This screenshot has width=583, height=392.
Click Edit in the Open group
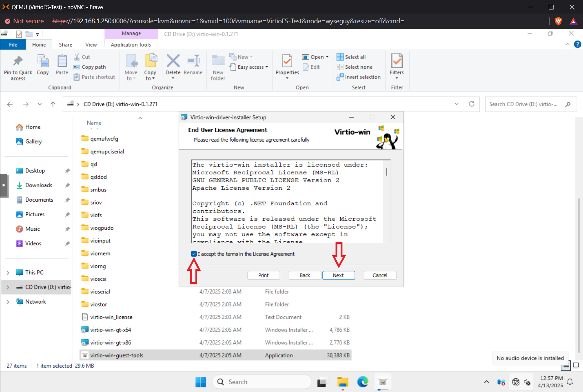[311, 67]
